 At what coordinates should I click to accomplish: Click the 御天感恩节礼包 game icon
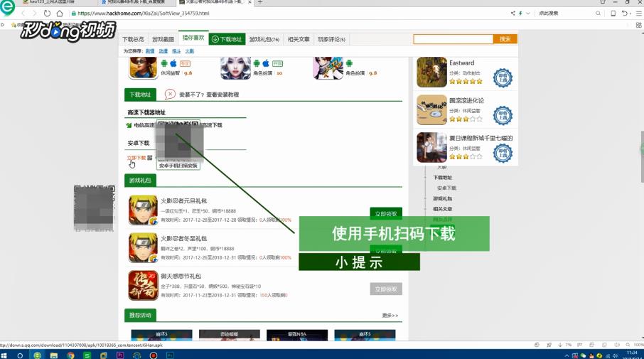tap(143, 286)
